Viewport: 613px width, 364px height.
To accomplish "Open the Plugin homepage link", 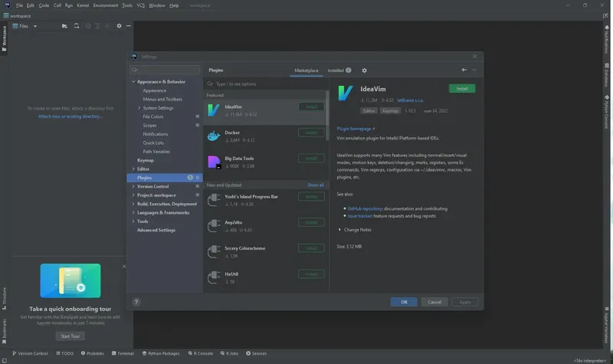I will [x=356, y=129].
